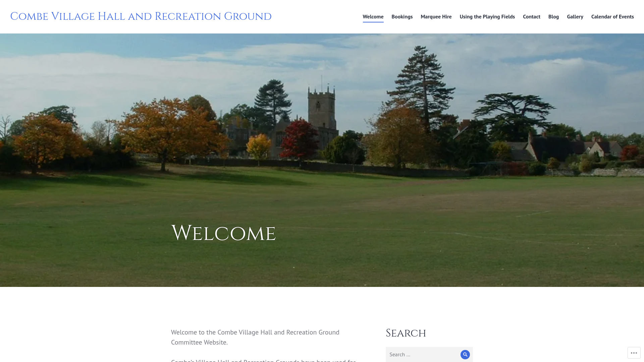Click the Welcome heading on the banner
Viewport: 644px width, 362px height.
tap(223, 233)
